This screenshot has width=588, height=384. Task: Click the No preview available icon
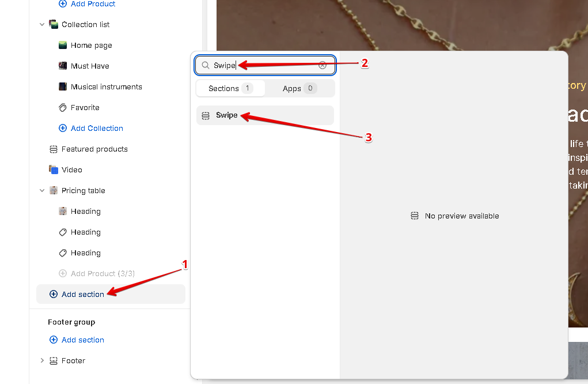pos(415,216)
